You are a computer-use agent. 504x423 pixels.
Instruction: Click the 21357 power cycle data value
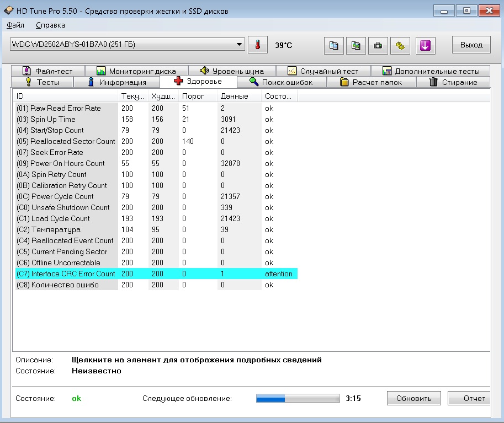[230, 196]
